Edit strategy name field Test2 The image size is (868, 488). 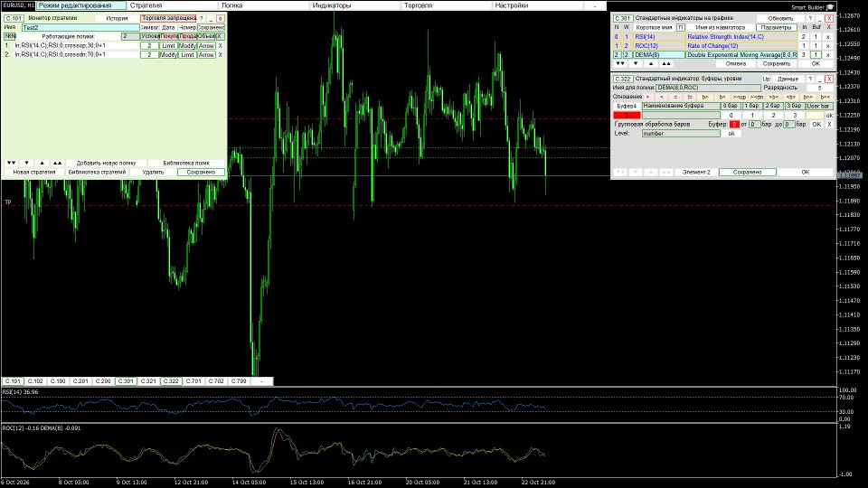tap(80, 27)
